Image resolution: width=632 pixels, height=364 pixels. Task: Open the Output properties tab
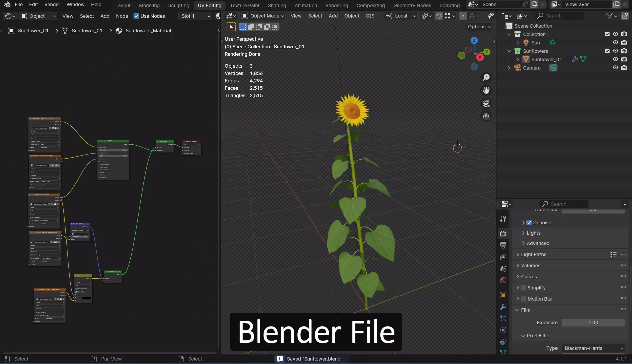(503, 245)
